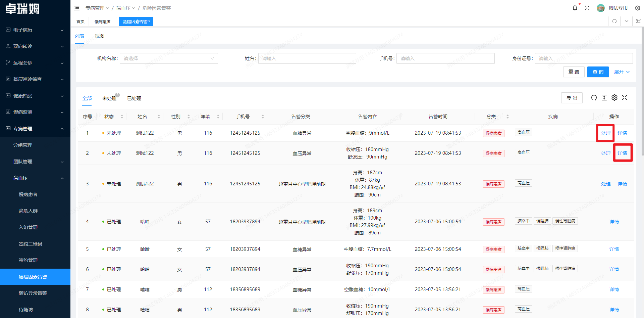
Task: Click the 姓名 input field
Action: 307,58
